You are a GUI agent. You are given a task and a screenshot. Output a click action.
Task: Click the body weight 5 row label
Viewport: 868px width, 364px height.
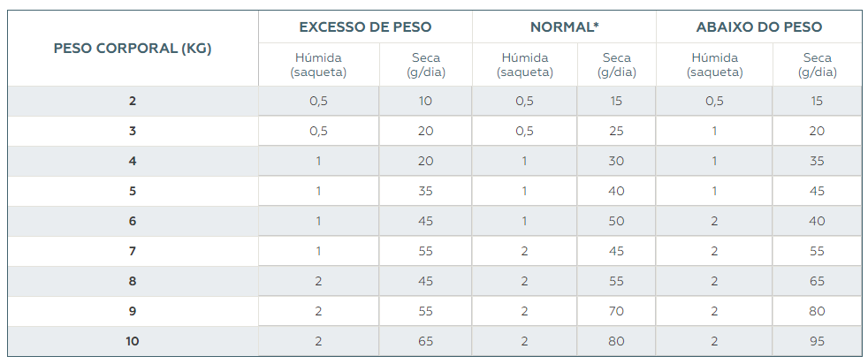133,191
